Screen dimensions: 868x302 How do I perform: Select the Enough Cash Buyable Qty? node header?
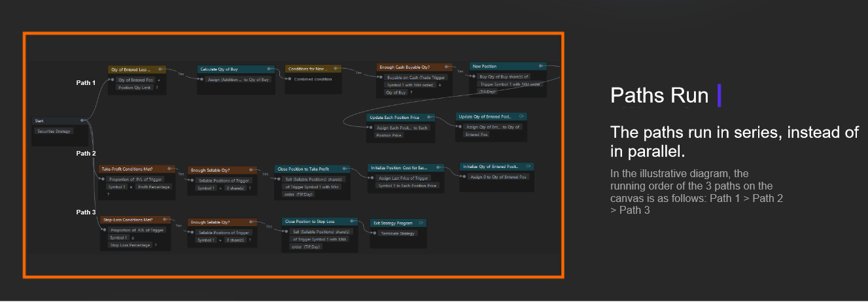point(415,67)
